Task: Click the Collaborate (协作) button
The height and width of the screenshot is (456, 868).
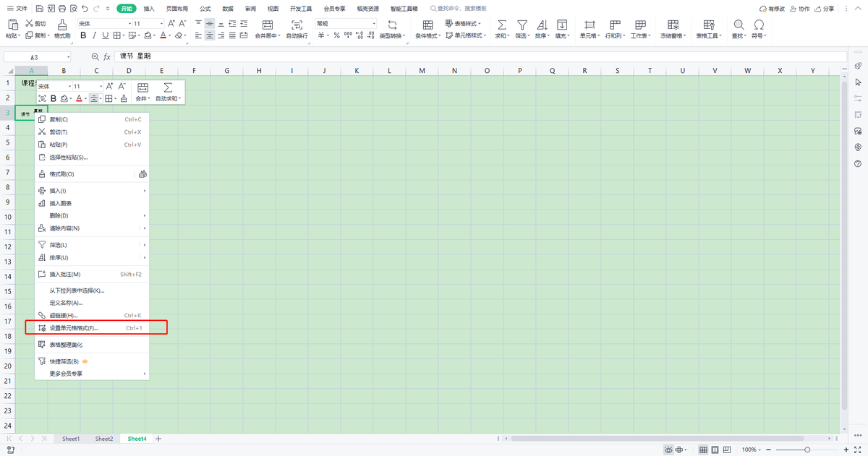Action: point(800,9)
